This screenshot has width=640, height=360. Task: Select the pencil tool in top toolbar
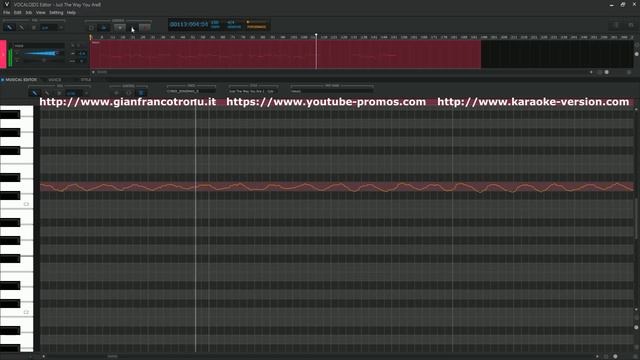(9, 27)
